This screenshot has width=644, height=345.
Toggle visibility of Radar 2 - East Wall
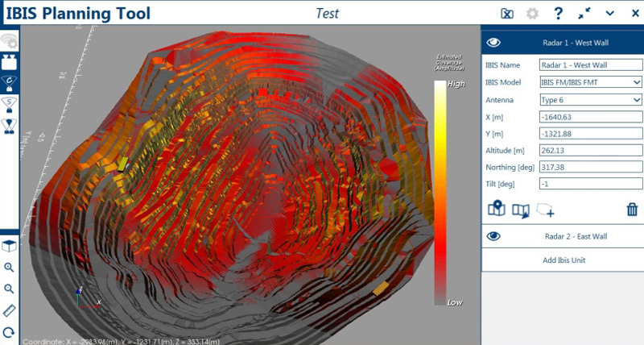(494, 236)
